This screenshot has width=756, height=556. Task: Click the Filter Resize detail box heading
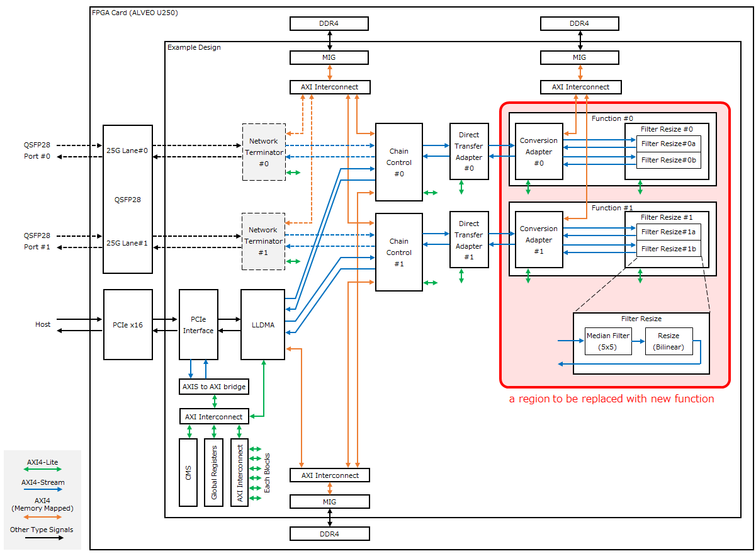coord(641,319)
